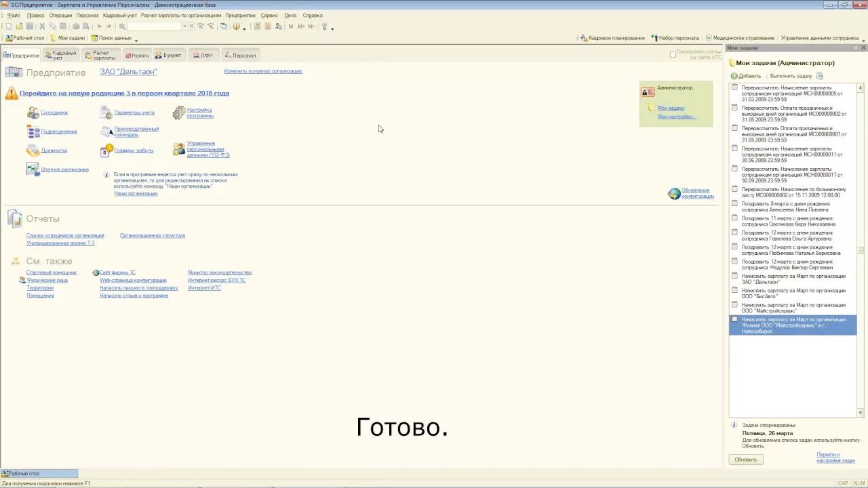Image resolution: width=868 pixels, height=488 pixels.
Task: Check task Поздравить 11 марта Светикова Вера
Action: pos(734,218)
